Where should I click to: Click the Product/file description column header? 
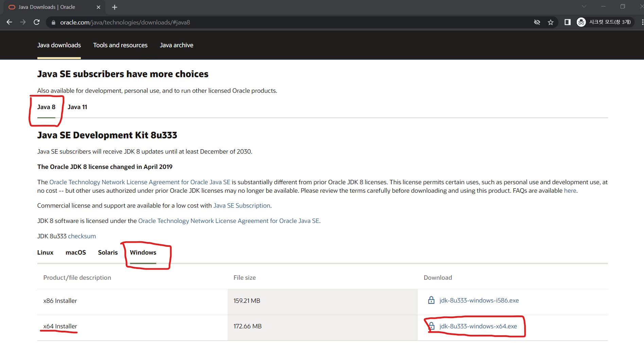(x=77, y=278)
